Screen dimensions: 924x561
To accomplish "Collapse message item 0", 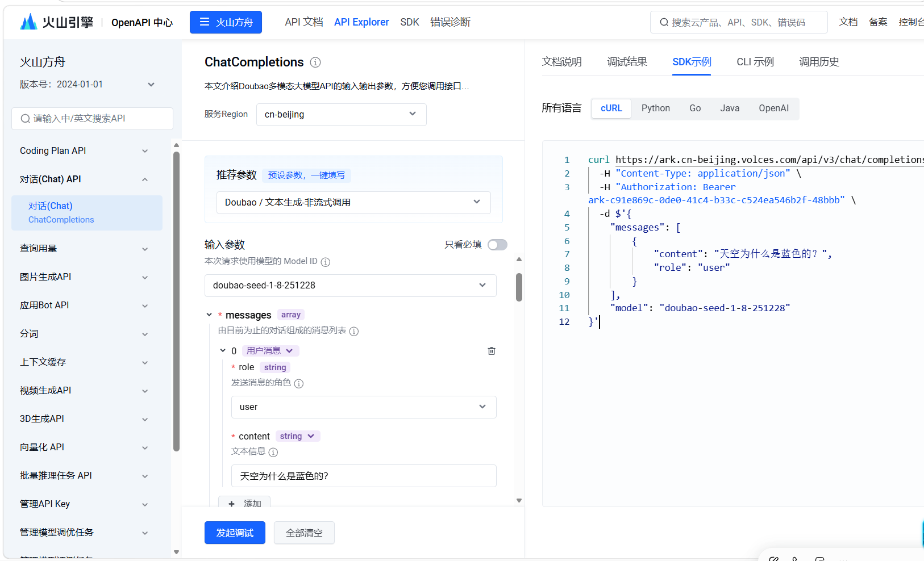I will tap(223, 351).
